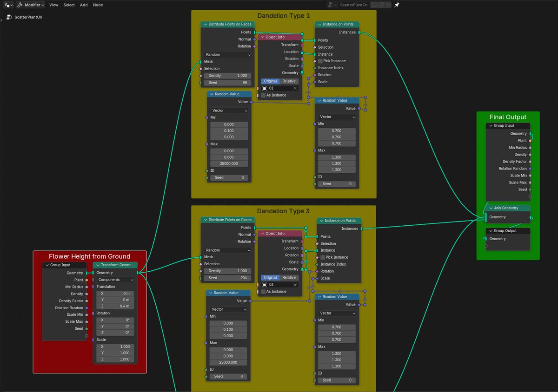Toggle fake user shield for ScatterPlantOn
Viewport: 558px width, 392px height.
(374, 5)
